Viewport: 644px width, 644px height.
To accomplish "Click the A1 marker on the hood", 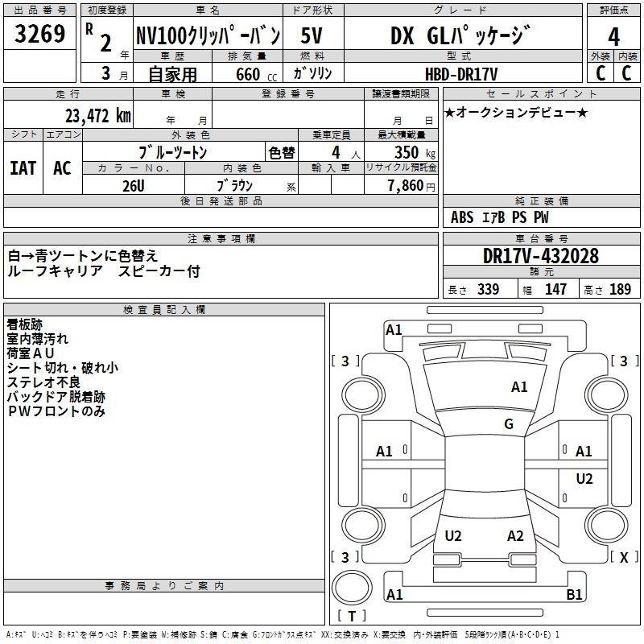I will [x=519, y=387].
